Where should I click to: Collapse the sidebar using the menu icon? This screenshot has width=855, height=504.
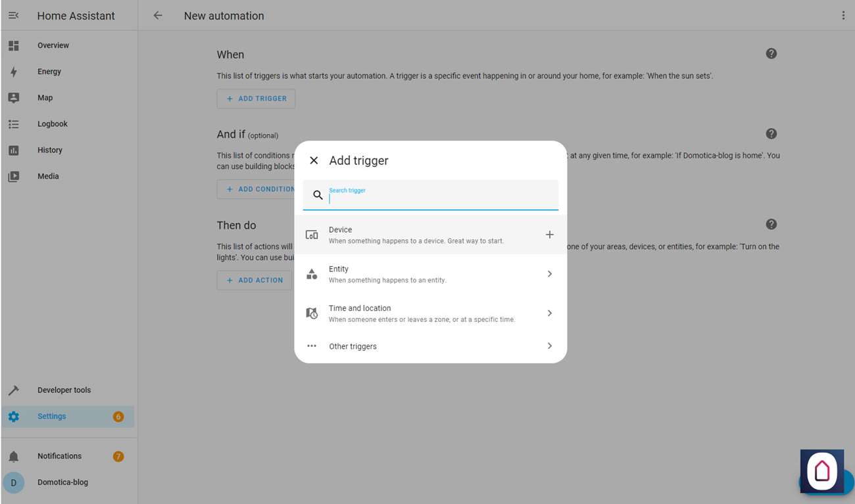(x=13, y=16)
